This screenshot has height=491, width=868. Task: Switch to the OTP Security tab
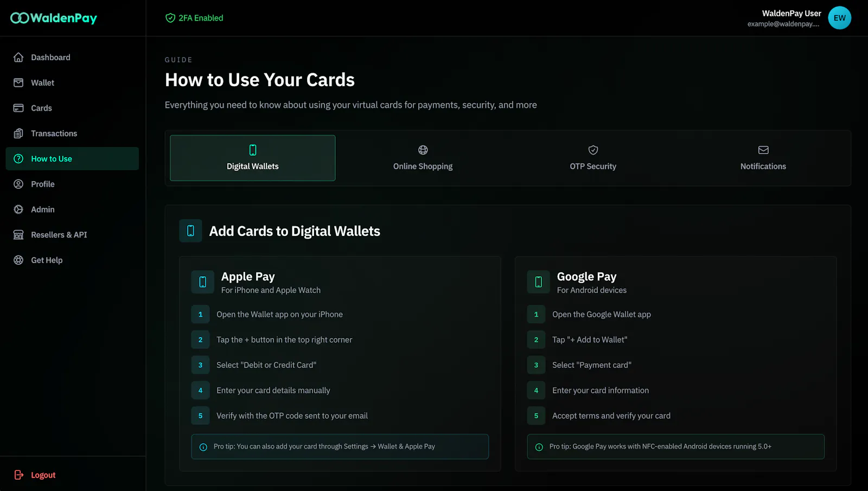[x=593, y=158]
